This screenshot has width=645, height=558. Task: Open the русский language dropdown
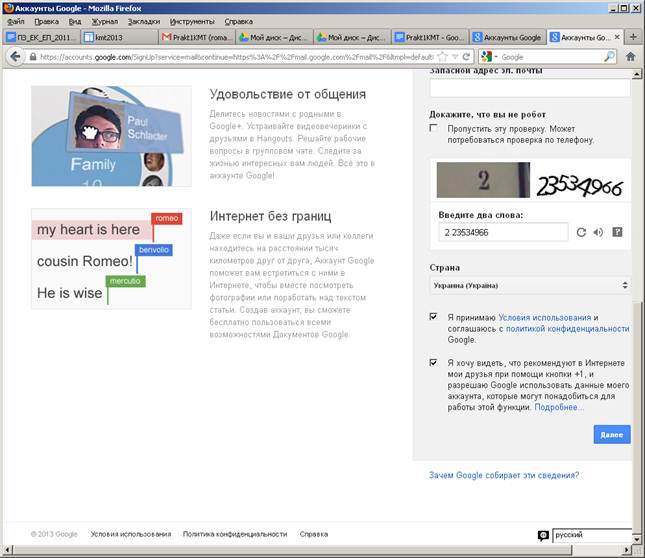592,535
